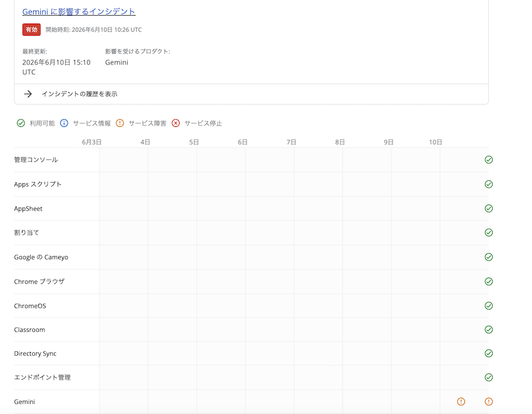This screenshot has width=532, height=414.
Task: Select the Apps スクリプト row label
Action: (38, 184)
